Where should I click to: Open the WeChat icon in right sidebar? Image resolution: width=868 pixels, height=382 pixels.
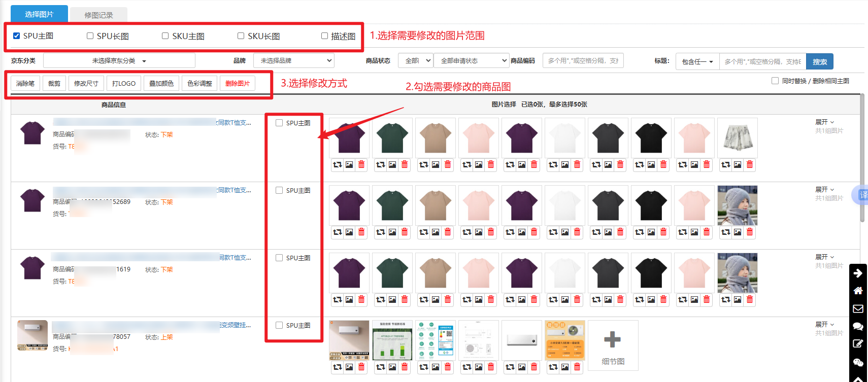coord(858,362)
